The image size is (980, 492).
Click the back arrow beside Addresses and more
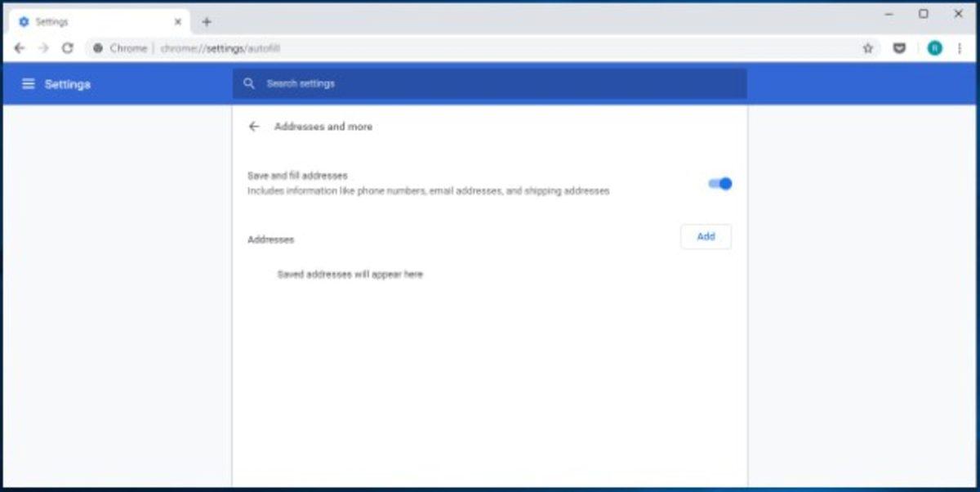point(254,127)
